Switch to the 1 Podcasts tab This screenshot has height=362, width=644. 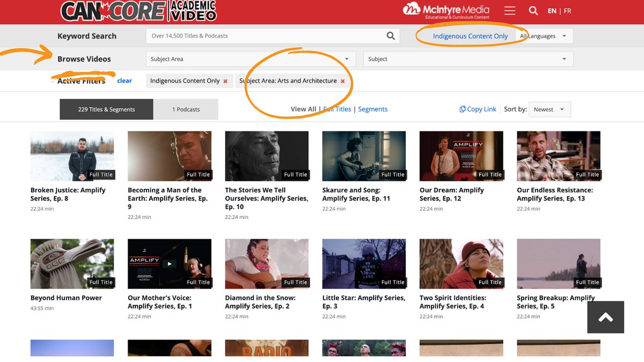(x=186, y=109)
